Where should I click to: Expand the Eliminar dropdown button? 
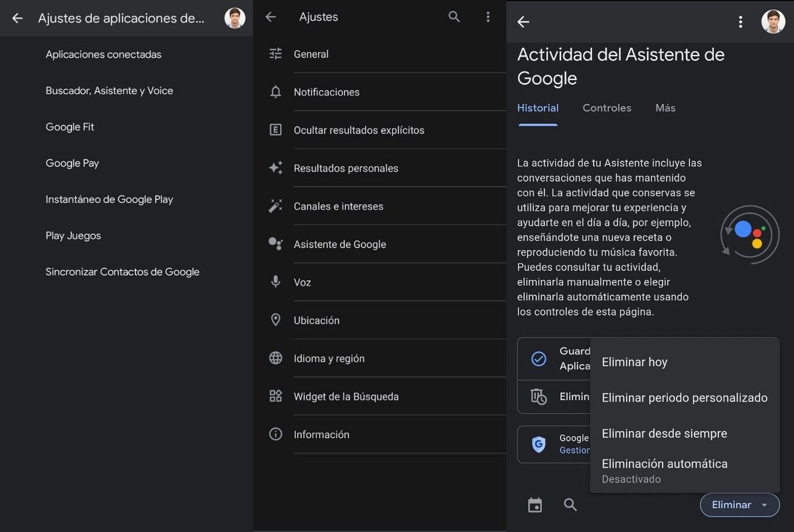739,505
